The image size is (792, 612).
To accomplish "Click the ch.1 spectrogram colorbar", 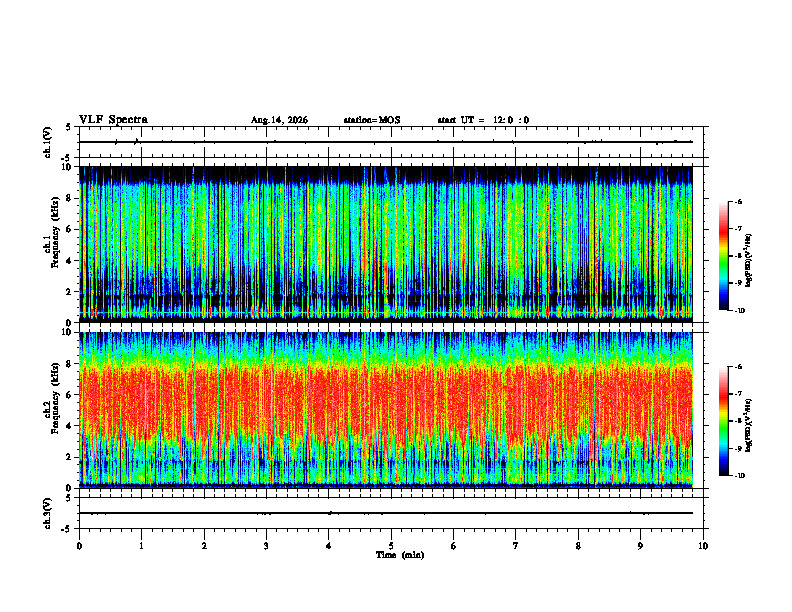I will 723,256.
